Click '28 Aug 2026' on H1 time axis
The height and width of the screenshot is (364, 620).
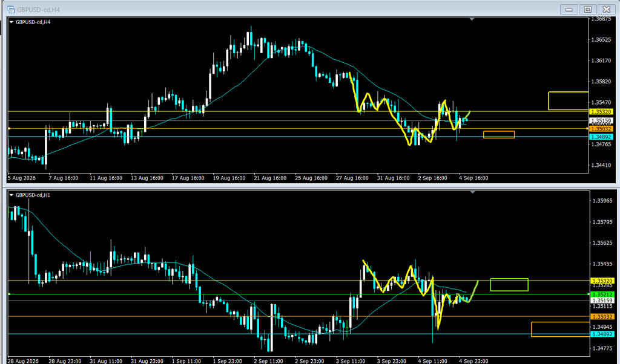point(24,361)
